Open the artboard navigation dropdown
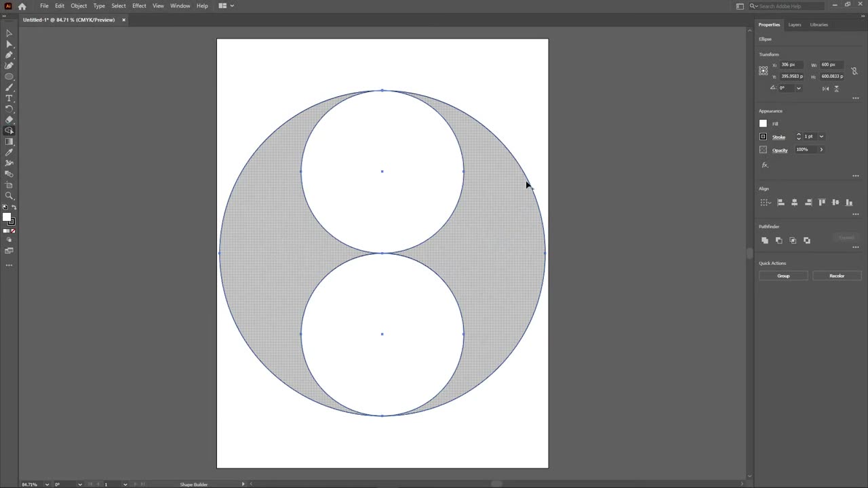Viewport: 868px width, 488px height. 125,485
